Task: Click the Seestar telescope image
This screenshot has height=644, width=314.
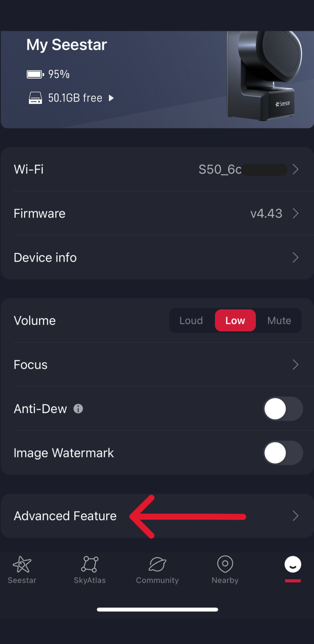Action: (x=265, y=76)
